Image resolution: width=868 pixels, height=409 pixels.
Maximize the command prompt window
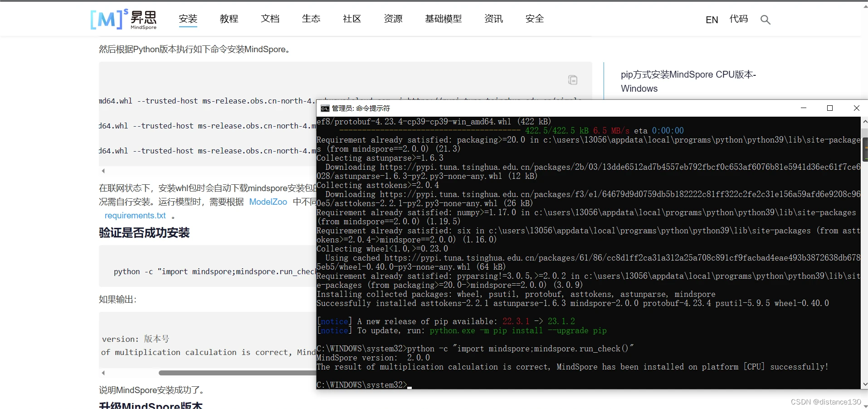(830, 108)
